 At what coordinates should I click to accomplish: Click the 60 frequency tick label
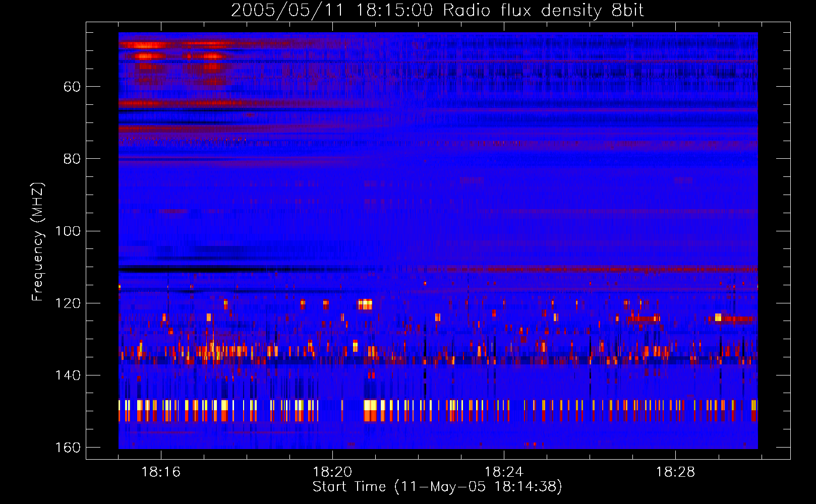(x=72, y=87)
